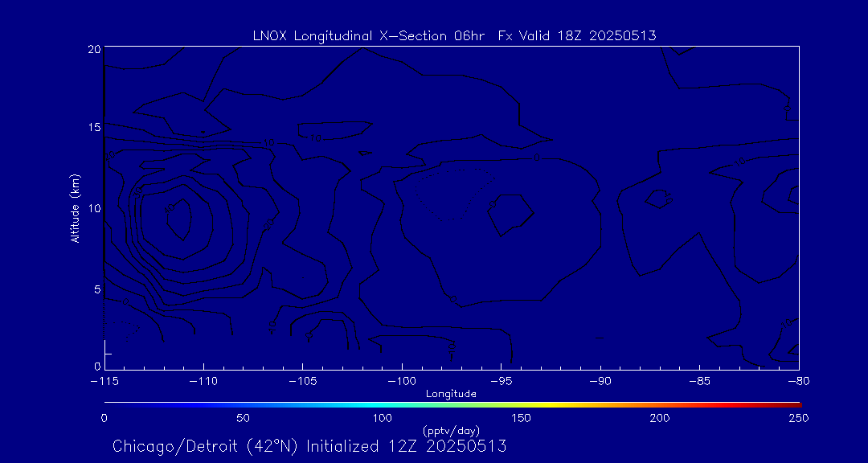The width and height of the screenshot is (868, 463).
Task: Click the -110 longitude tick label
Action: (x=203, y=381)
